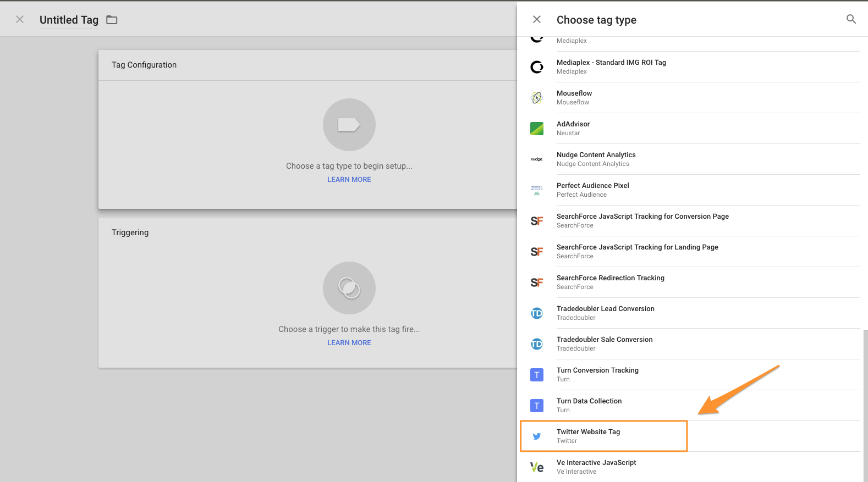Click T icon beside Turn Conversion Tracking
This screenshot has height=482, width=868.
click(x=537, y=375)
